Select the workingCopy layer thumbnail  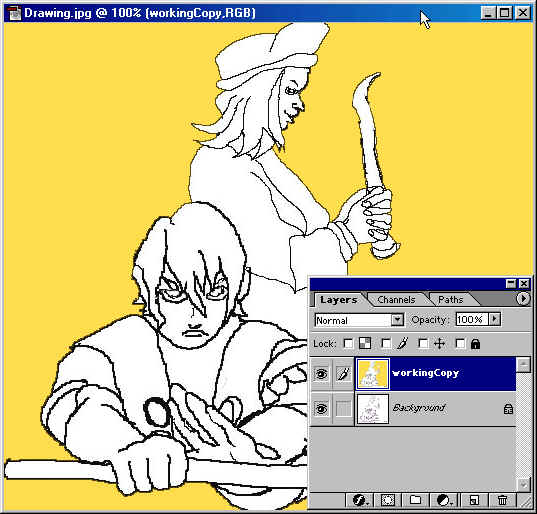point(373,374)
